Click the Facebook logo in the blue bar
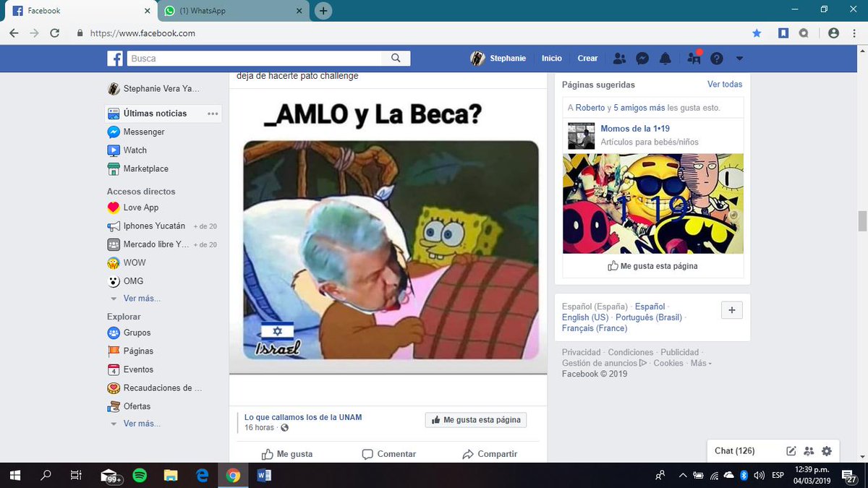The image size is (868, 488). [x=115, y=59]
